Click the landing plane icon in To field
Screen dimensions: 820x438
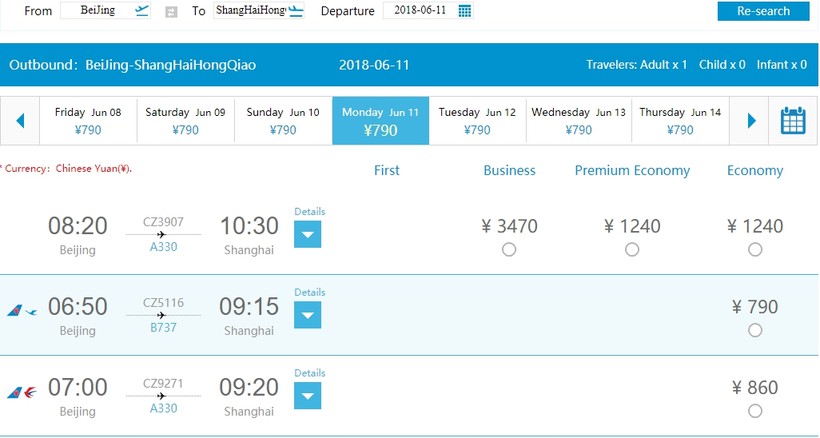(296, 11)
